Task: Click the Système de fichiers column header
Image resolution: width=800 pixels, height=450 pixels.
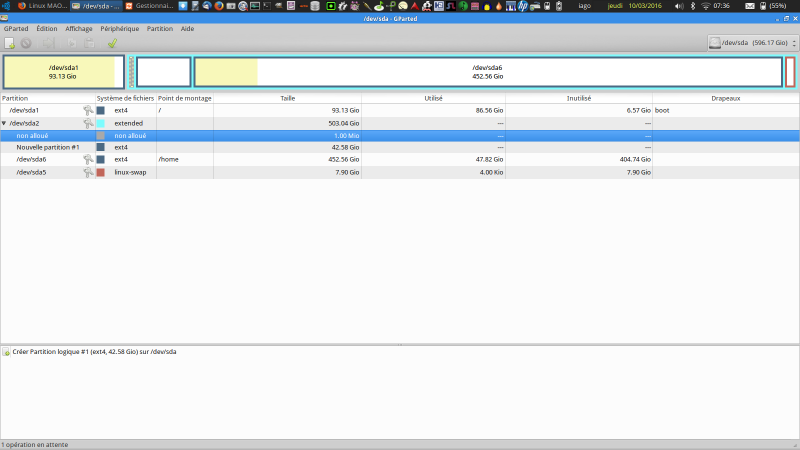Action: 125,98
